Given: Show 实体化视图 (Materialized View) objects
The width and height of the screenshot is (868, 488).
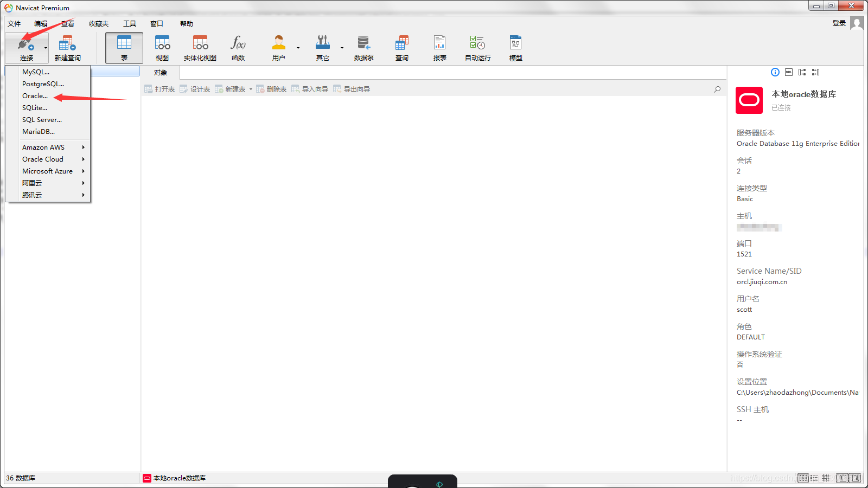Looking at the screenshot, I should [200, 48].
